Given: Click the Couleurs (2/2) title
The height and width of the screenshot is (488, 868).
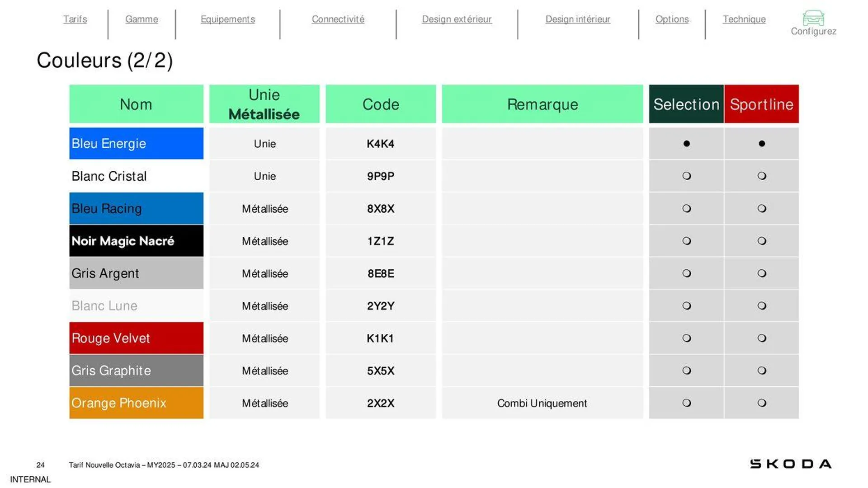Looking at the screenshot, I should pos(105,61).
